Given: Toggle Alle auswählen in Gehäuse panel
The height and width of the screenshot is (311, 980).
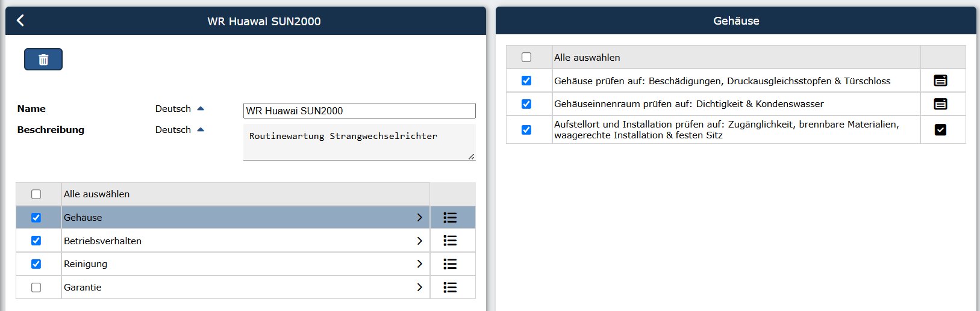Looking at the screenshot, I should click(x=526, y=57).
